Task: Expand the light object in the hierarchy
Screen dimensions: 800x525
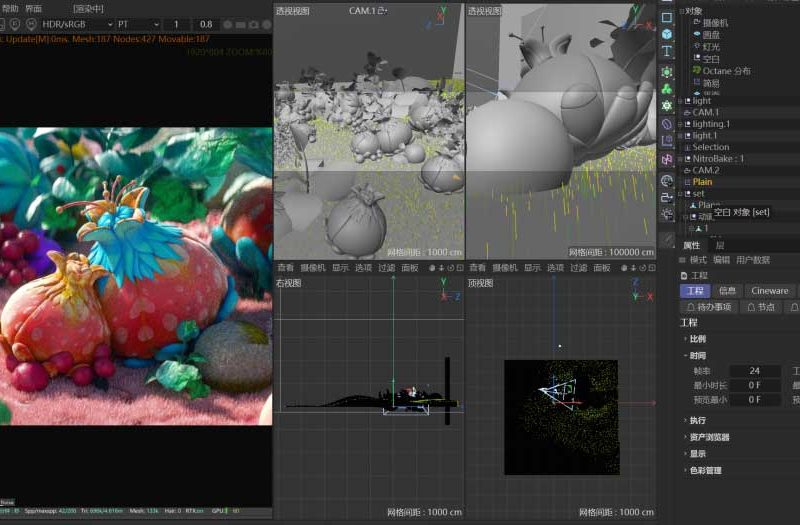Action: 681,101
